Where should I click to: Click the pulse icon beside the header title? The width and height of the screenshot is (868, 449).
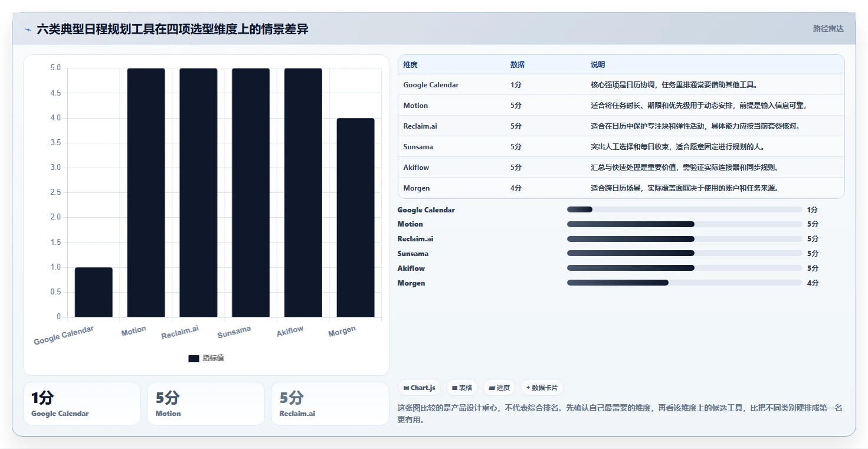tap(28, 30)
